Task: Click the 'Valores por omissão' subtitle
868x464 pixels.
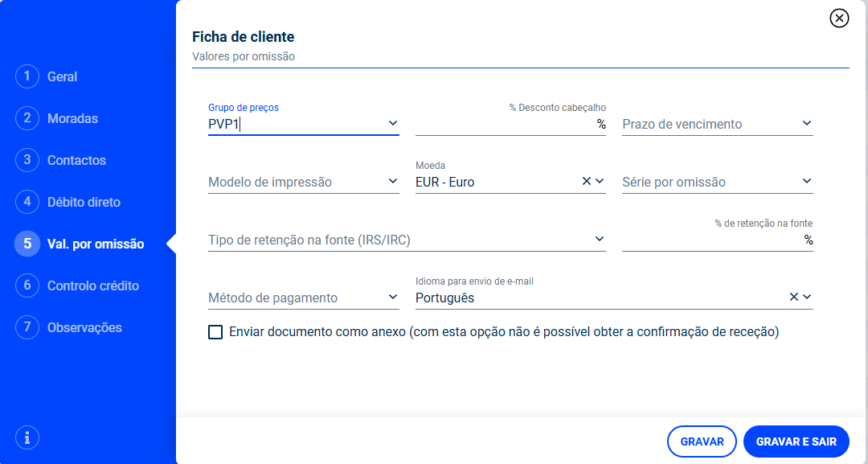Action: (243, 56)
